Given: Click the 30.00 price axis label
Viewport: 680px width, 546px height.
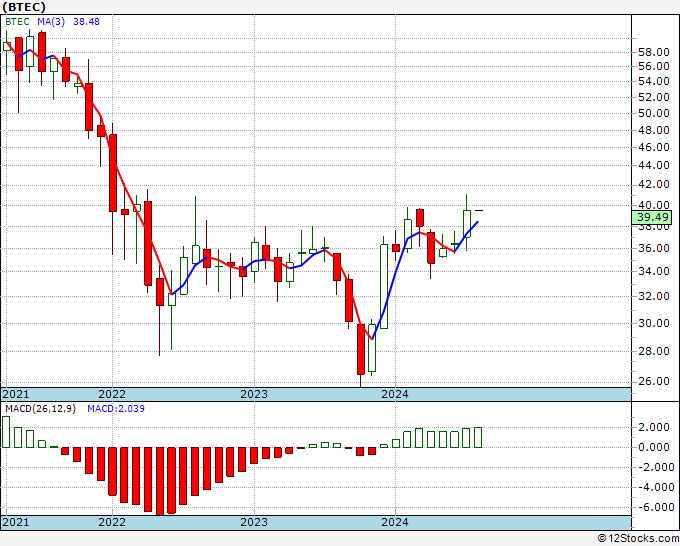Looking at the screenshot, I should [654, 323].
